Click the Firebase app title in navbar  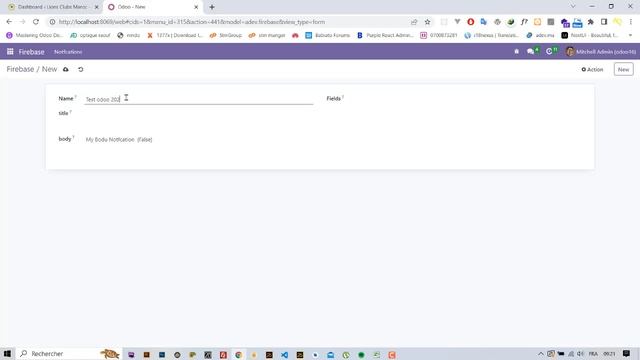coord(31,52)
